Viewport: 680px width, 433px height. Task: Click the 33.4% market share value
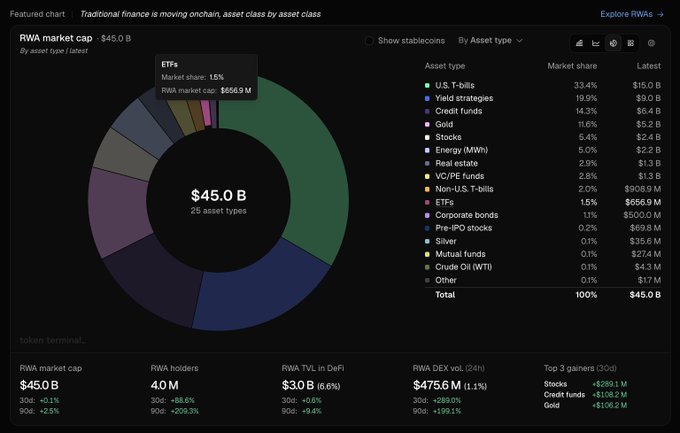pos(585,85)
